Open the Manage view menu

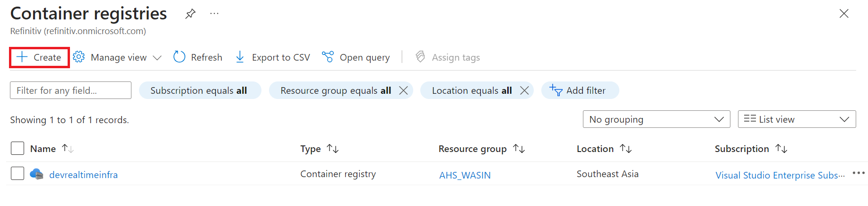coord(117,57)
